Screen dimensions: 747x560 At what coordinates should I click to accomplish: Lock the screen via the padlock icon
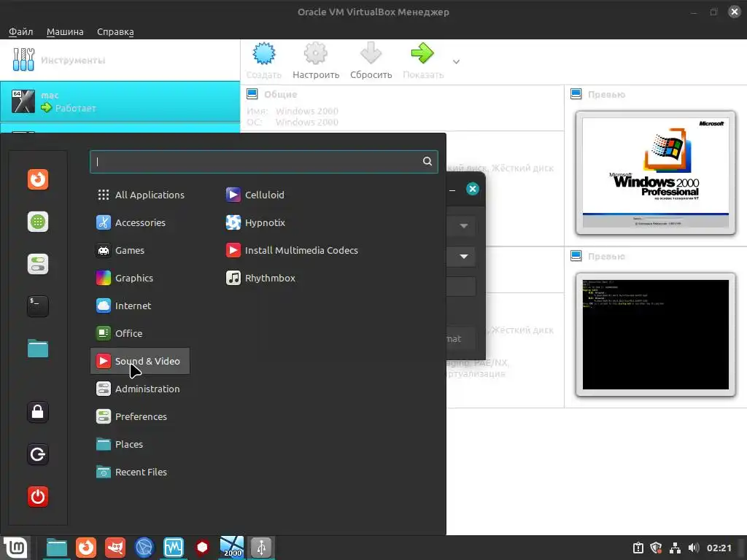(38, 412)
